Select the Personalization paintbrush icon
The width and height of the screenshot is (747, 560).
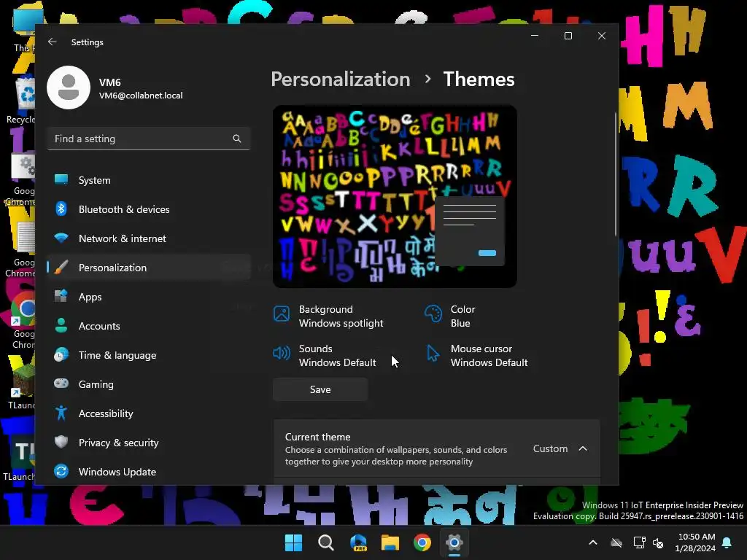61,267
